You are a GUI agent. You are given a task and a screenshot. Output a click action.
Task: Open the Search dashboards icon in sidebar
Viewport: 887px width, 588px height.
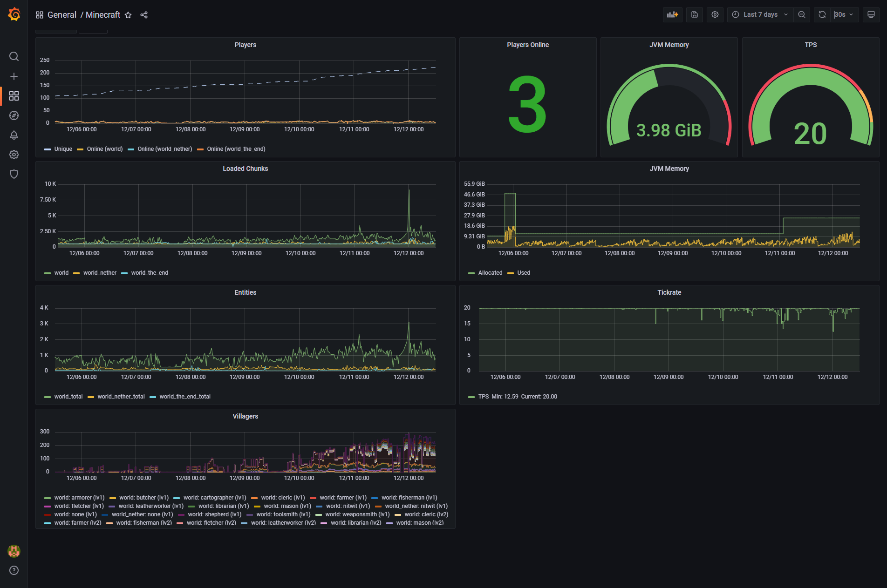pyautogui.click(x=14, y=57)
